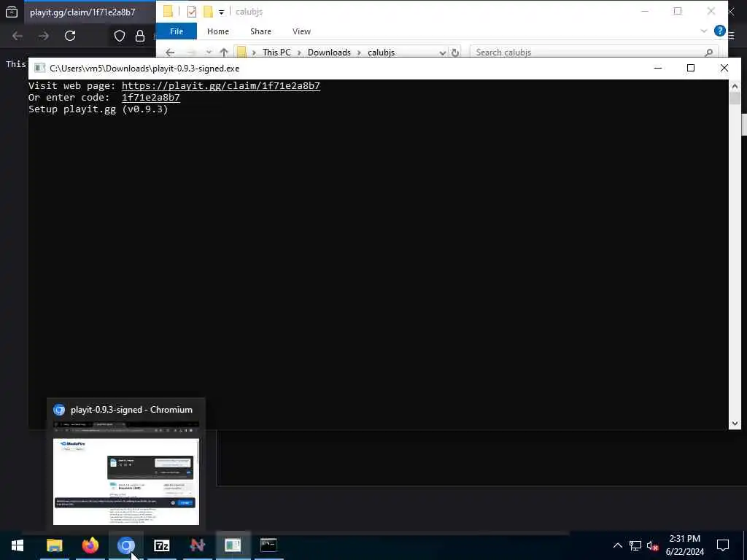Screen dimensions: 747x560
Task: Click the playit console taskbar icon
Action: pos(233,545)
